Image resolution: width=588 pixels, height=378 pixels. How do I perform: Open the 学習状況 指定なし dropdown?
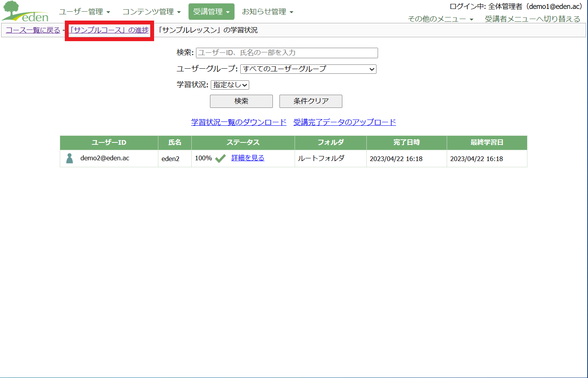[x=230, y=85]
